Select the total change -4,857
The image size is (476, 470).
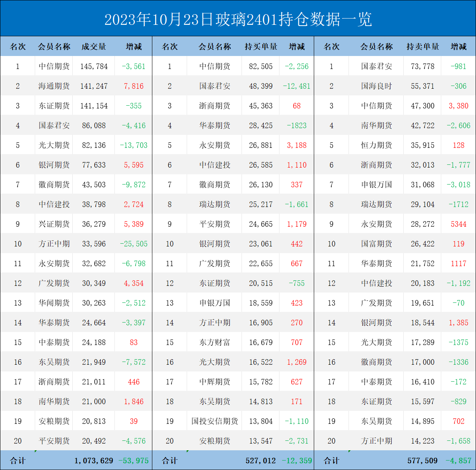click(x=459, y=461)
